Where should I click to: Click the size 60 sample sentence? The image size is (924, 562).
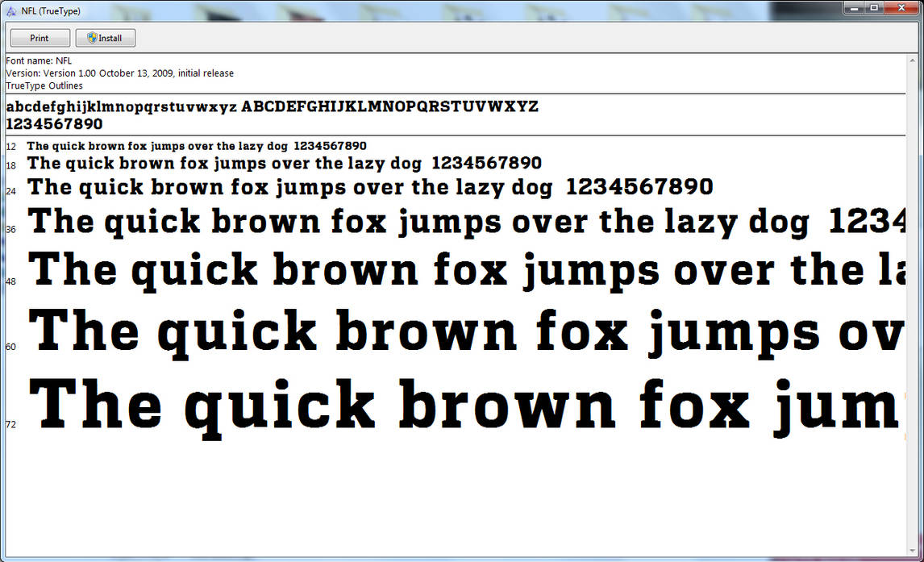(466, 333)
